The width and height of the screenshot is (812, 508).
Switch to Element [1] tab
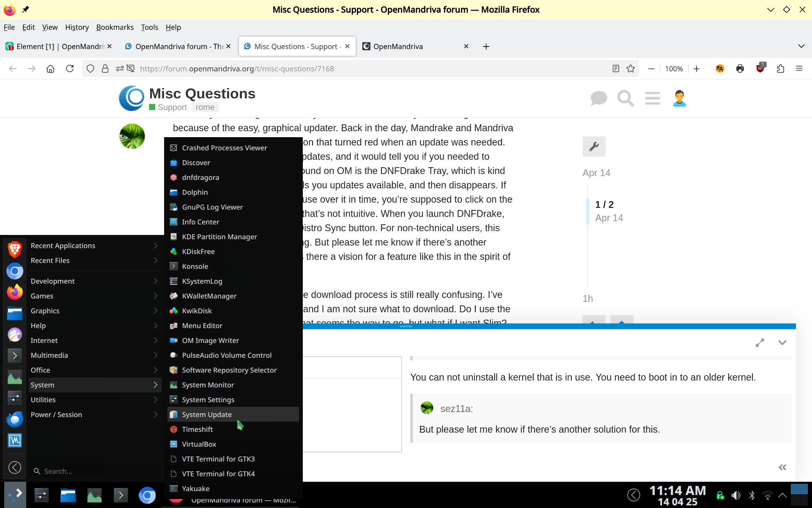[59, 46]
